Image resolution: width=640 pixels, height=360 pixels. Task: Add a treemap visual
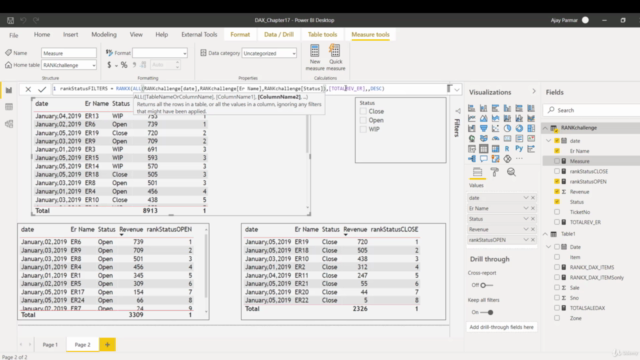point(531,129)
